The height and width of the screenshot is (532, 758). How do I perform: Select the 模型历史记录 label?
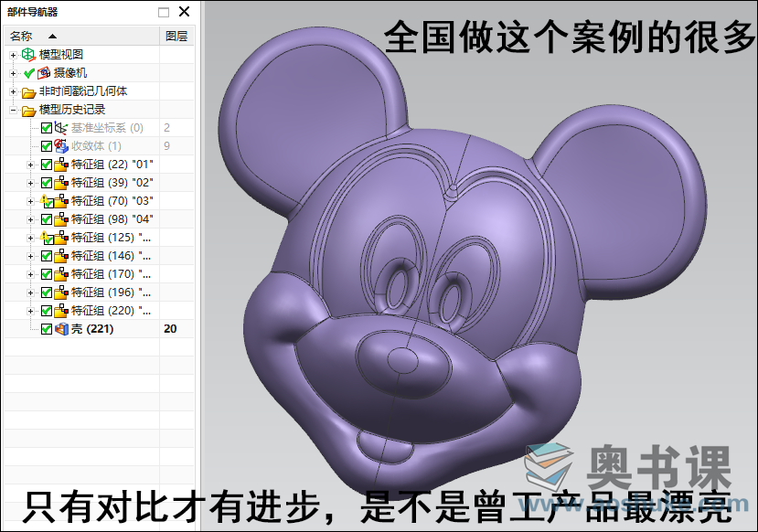click(72, 110)
